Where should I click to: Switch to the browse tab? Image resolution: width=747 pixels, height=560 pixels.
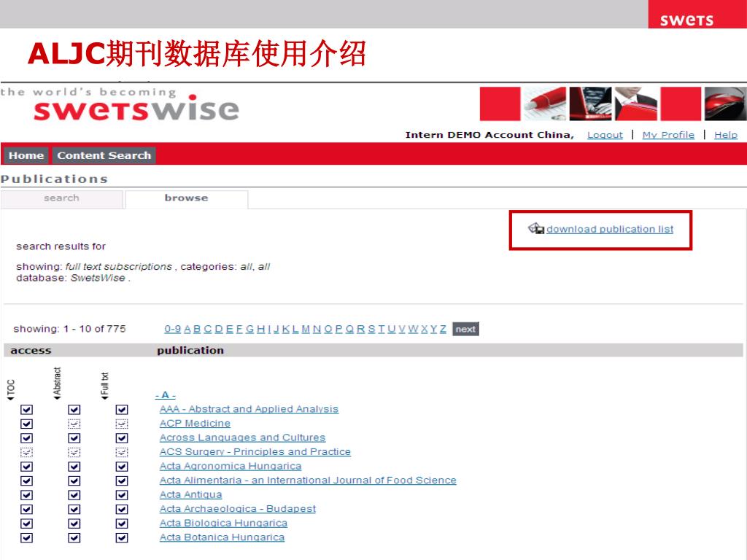point(186,198)
